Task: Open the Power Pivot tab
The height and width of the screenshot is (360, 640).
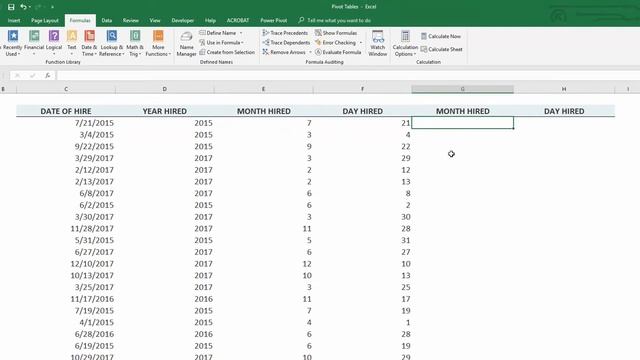Action: pyautogui.click(x=273, y=20)
